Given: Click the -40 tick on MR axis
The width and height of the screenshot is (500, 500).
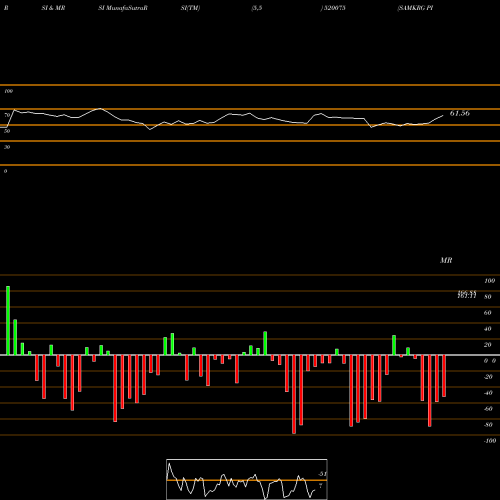Looking at the screenshot, I should coord(488,393).
